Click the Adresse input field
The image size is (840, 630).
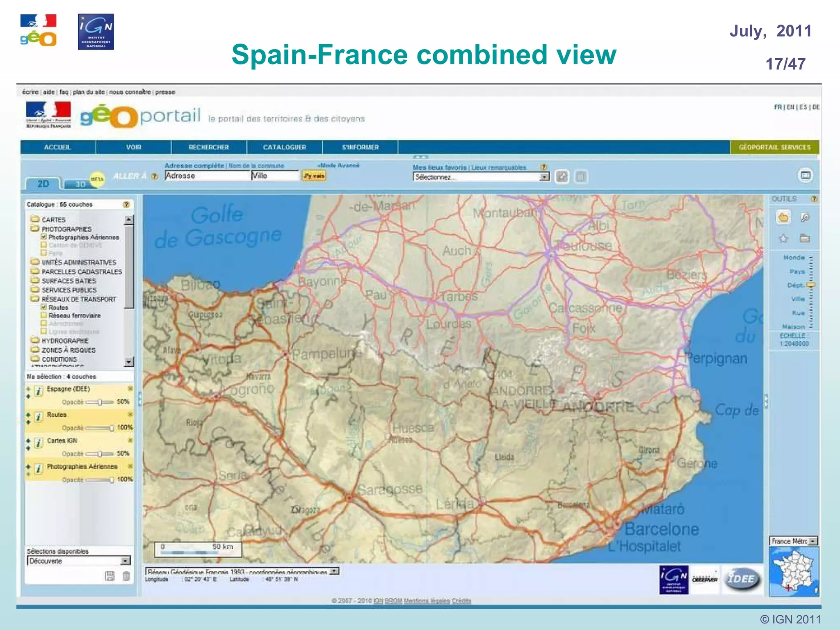pyautogui.click(x=207, y=176)
